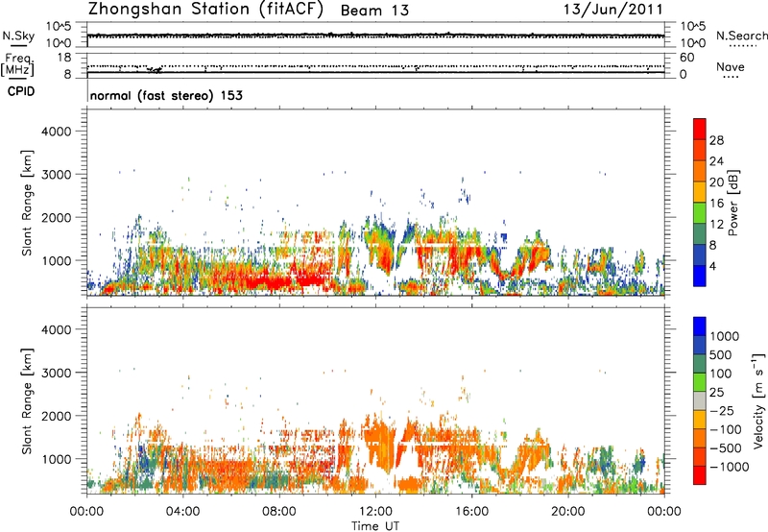Select the '25' velocity colorbar label
This screenshot has width=768, height=532.
pos(716,393)
